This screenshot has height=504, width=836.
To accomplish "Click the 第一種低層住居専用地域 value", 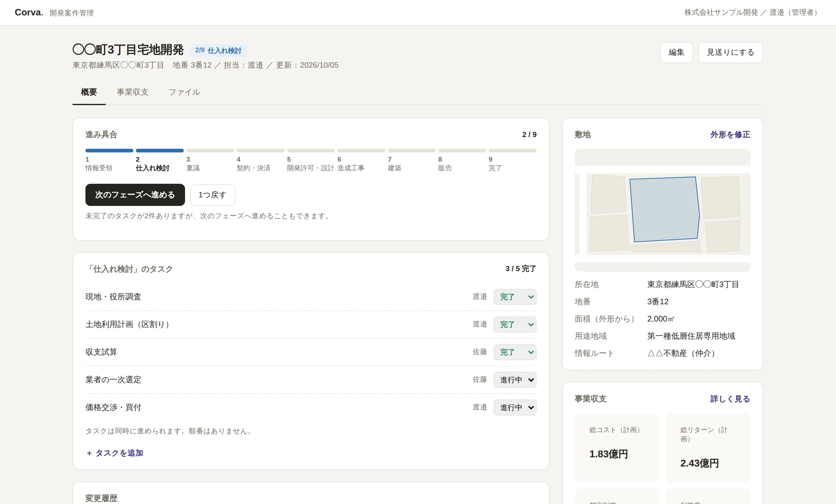I will tap(691, 336).
